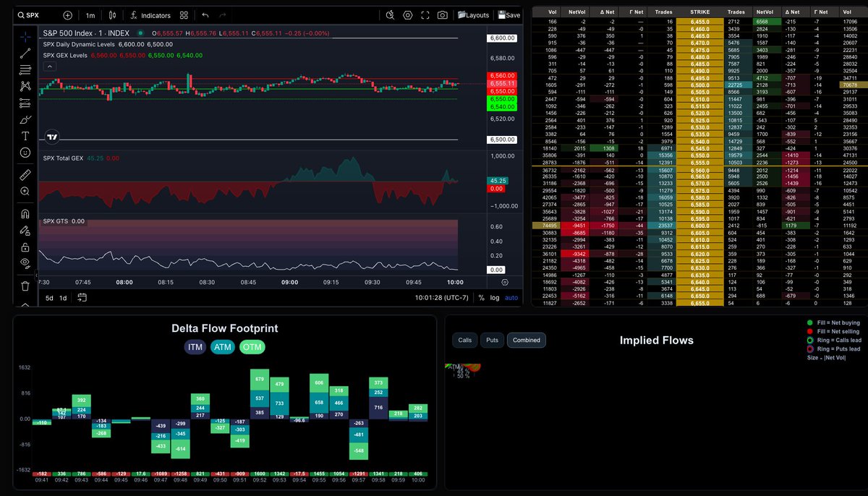Enter fullscreen mode
The image size is (868, 496).
click(x=425, y=15)
